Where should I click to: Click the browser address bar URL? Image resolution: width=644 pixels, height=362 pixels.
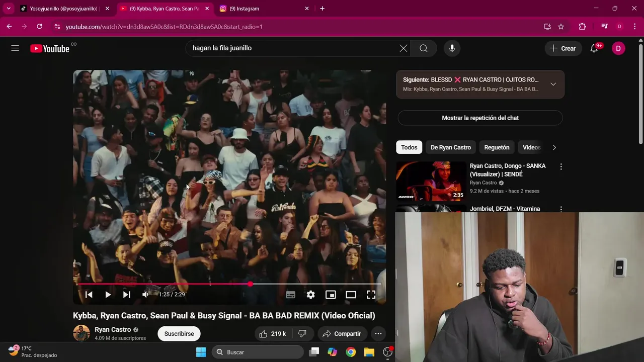click(x=164, y=27)
